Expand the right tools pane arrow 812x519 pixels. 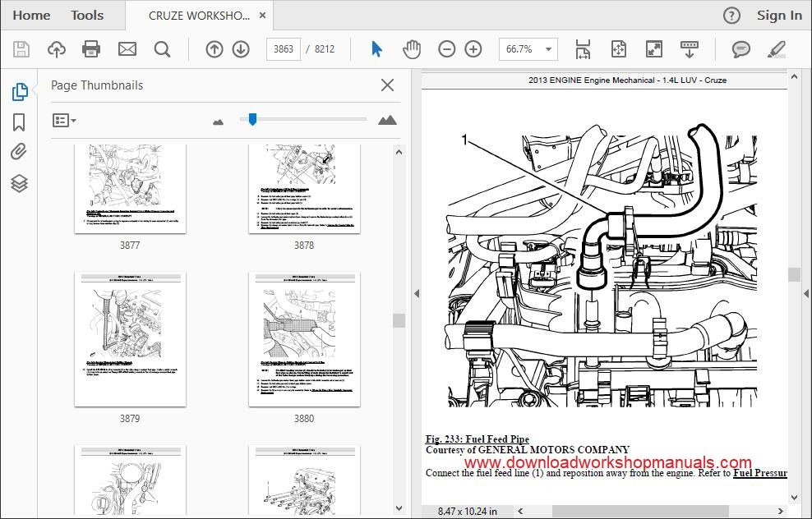[x=806, y=293]
